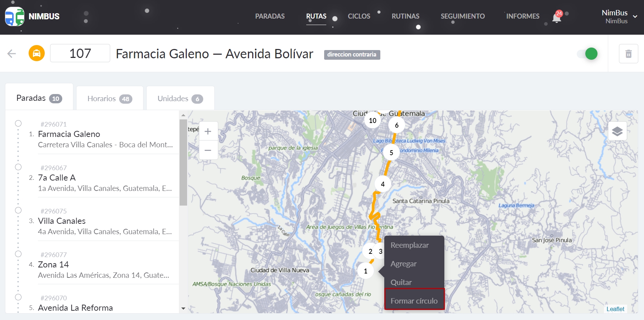Screen dimensions: 644x320
Task: Select stop marker 6 on the map
Action: [x=396, y=125]
